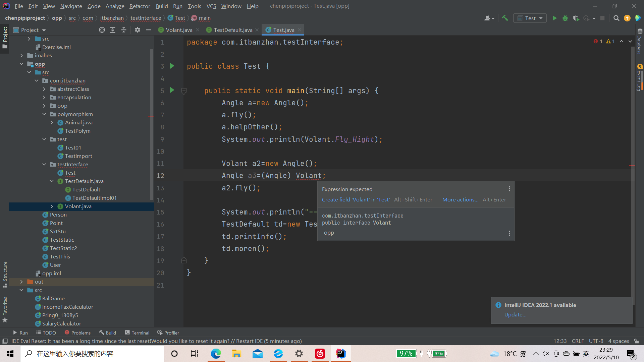The image size is (644, 362).
Task: Open the 4 spaces indent setting
Action: (x=619, y=341)
